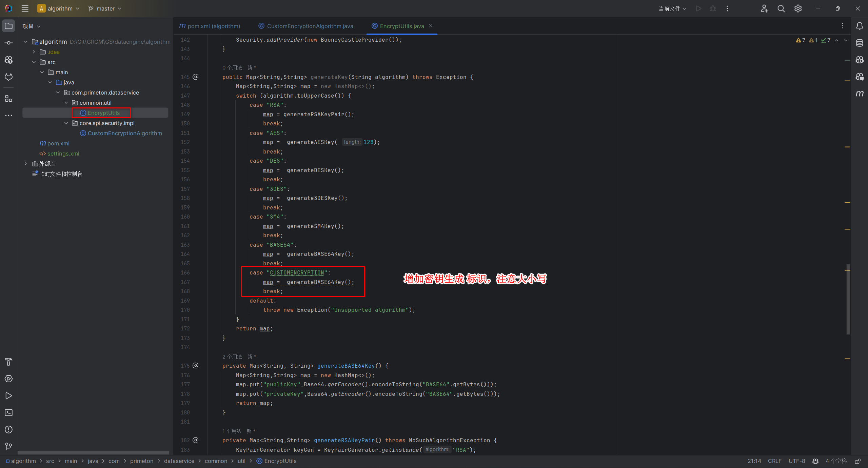
Task: Select the CustomEncryptionAlgorithm.java tab
Action: [309, 26]
